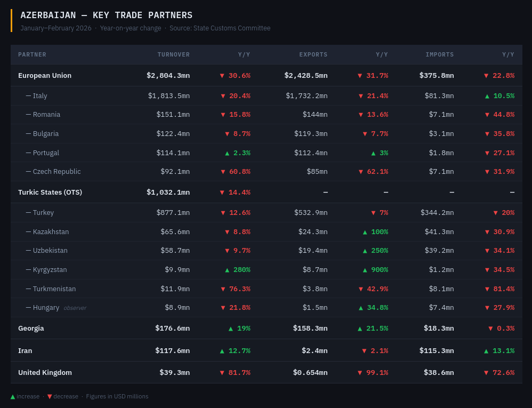Select the Czech Republic sub-row label

57,172
